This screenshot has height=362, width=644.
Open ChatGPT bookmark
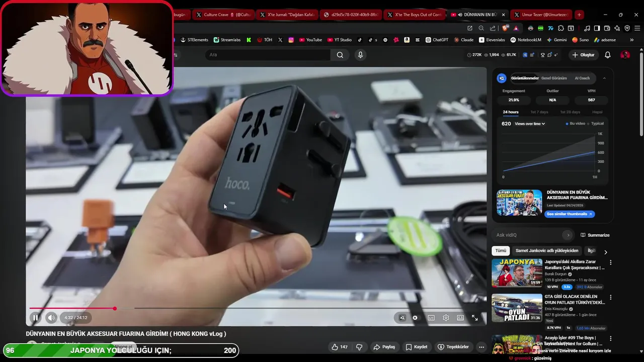(437, 40)
